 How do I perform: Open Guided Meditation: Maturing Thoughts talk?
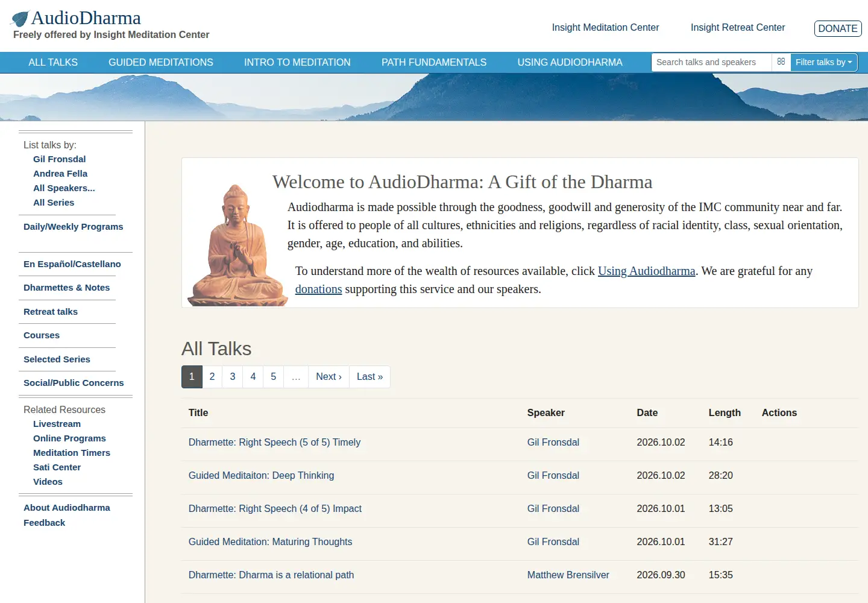click(x=270, y=541)
